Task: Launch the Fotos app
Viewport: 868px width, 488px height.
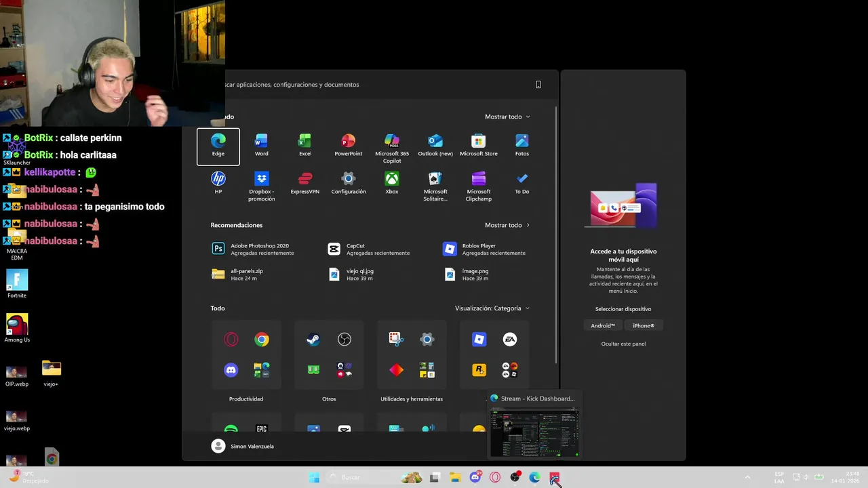Action: [x=522, y=146]
